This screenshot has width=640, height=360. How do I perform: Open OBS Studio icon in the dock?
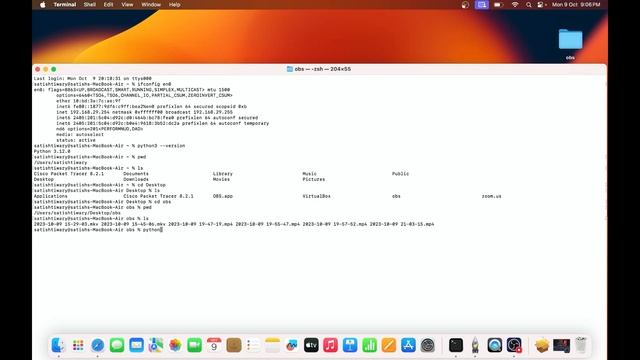(514, 345)
